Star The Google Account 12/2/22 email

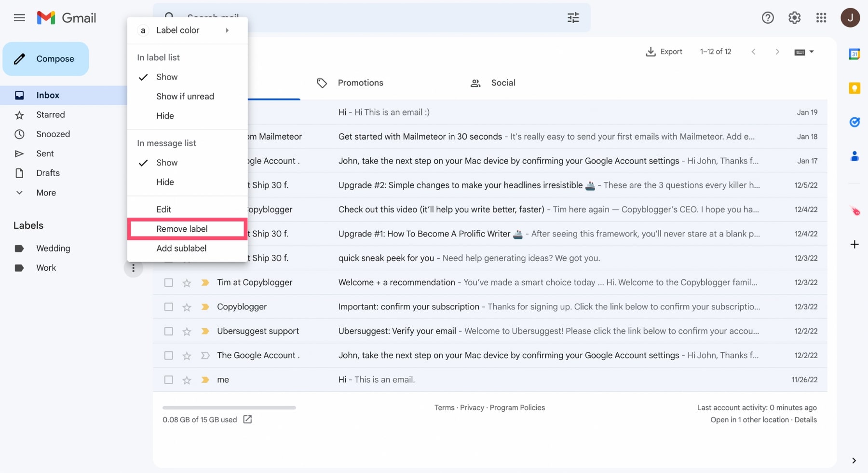tap(187, 356)
